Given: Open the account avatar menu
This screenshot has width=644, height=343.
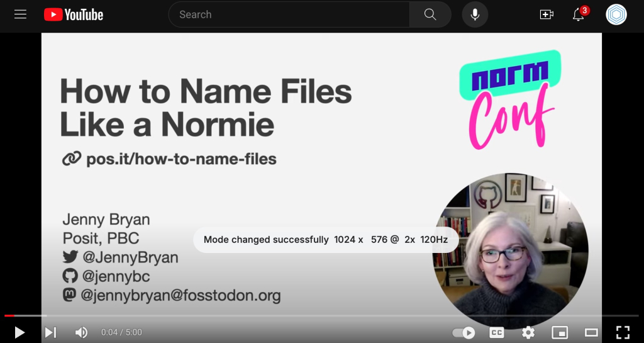Looking at the screenshot, I should pyautogui.click(x=616, y=14).
